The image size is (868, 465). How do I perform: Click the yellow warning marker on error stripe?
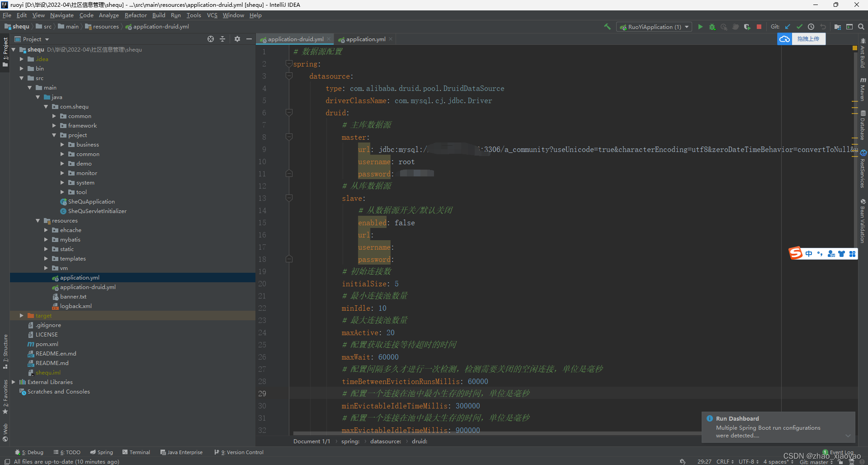pos(854,48)
